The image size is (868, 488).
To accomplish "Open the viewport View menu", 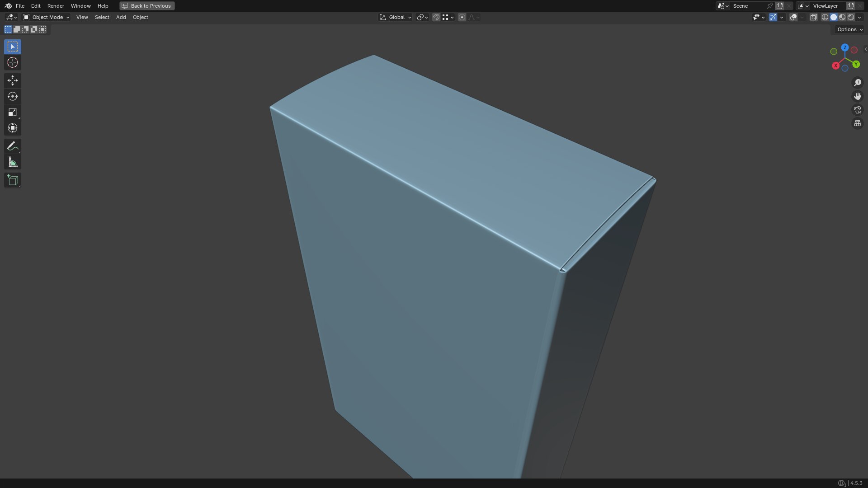I will pos(82,17).
